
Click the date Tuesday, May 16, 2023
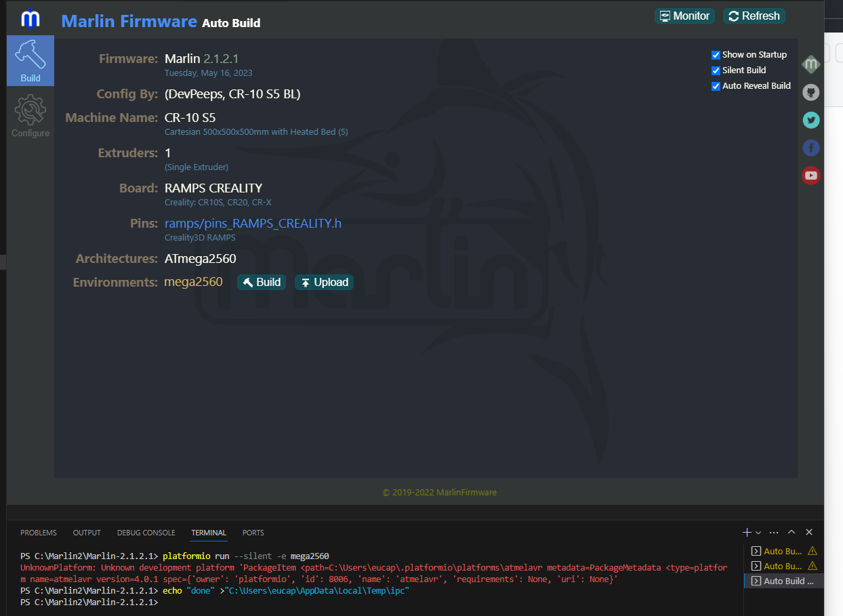click(209, 73)
